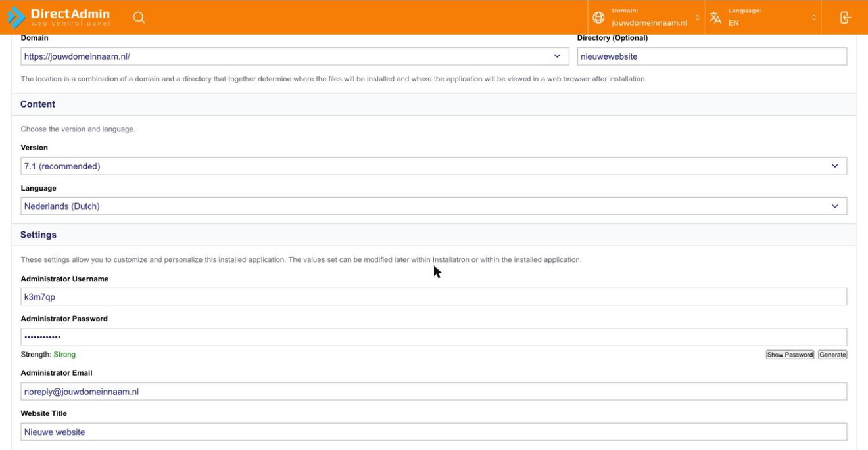Click the Website Title label
868x450 pixels.
(x=44, y=413)
